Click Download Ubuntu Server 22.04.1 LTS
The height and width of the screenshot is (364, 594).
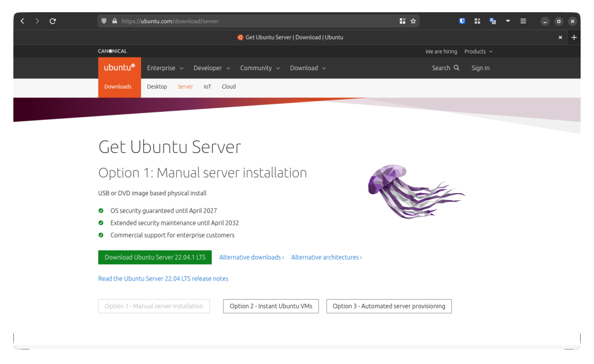155,257
